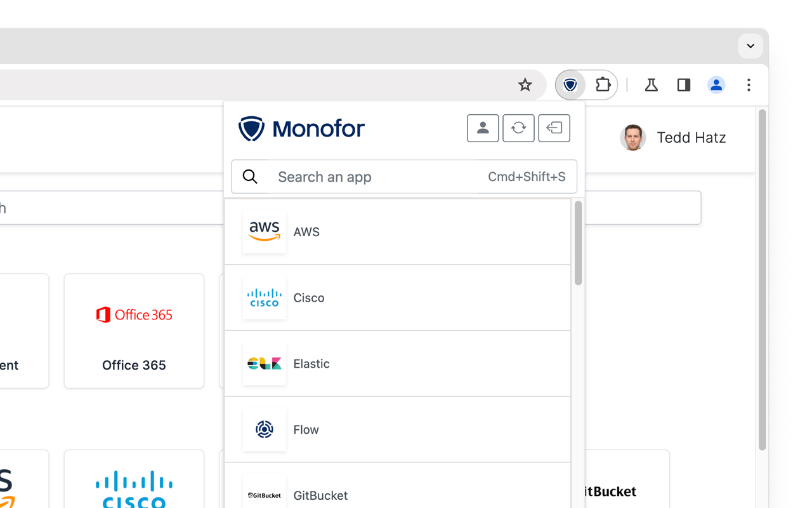Click the bookmark star icon

point(525,84)
